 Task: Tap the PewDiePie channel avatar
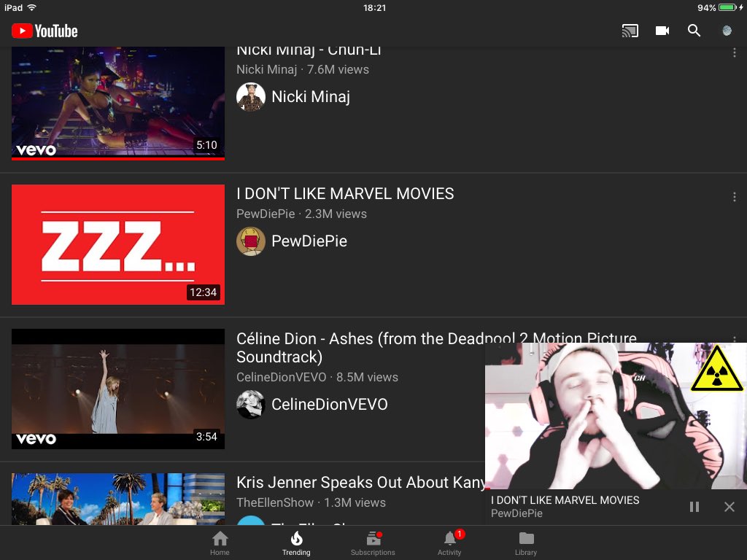(251, 241)
